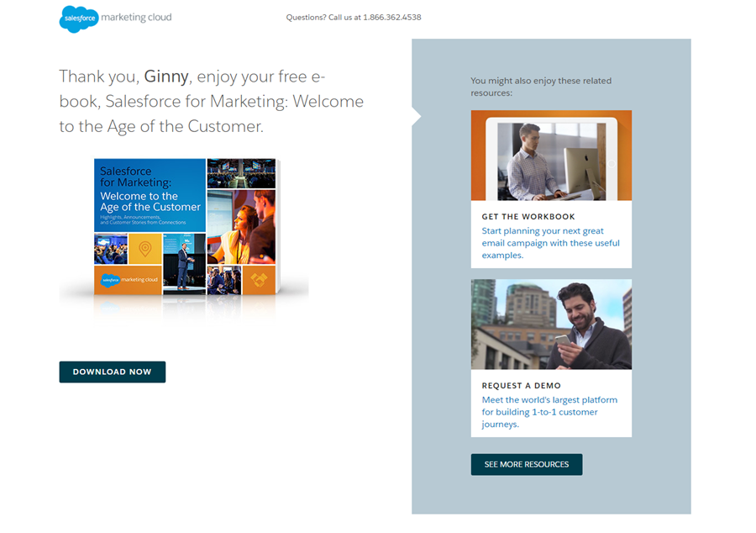Open the e-book cover image

186,227
